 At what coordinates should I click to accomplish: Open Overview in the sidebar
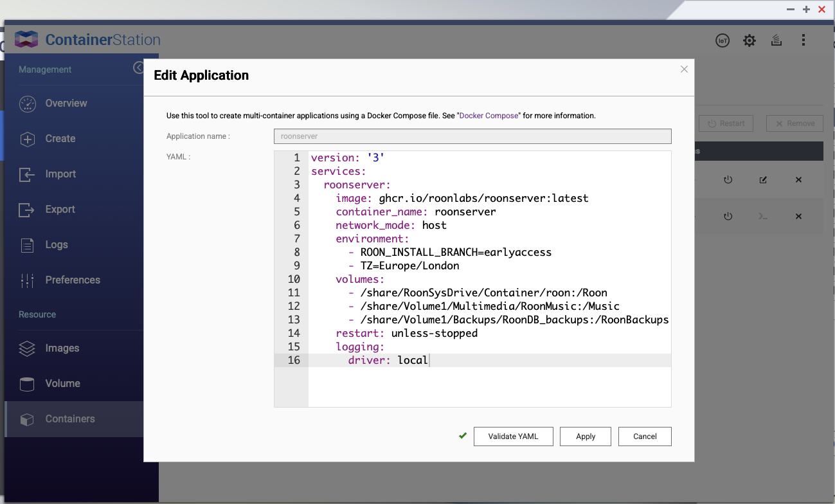click(66, 103)
